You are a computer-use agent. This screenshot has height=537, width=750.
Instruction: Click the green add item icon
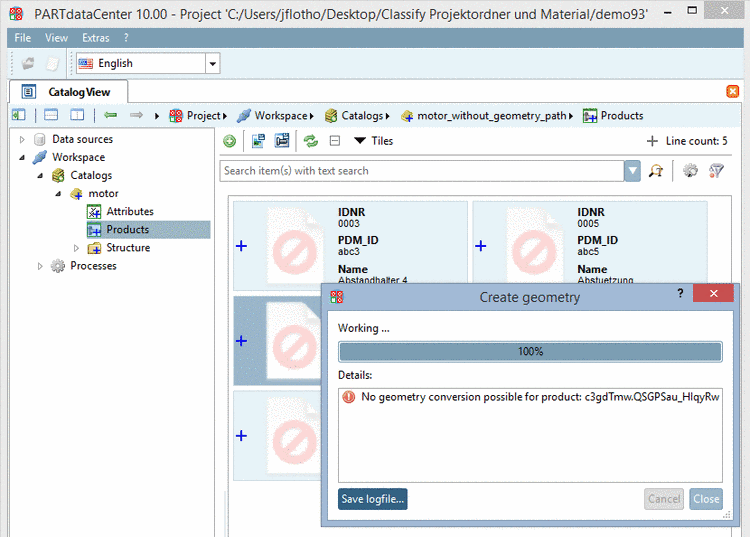coord(230,141)
